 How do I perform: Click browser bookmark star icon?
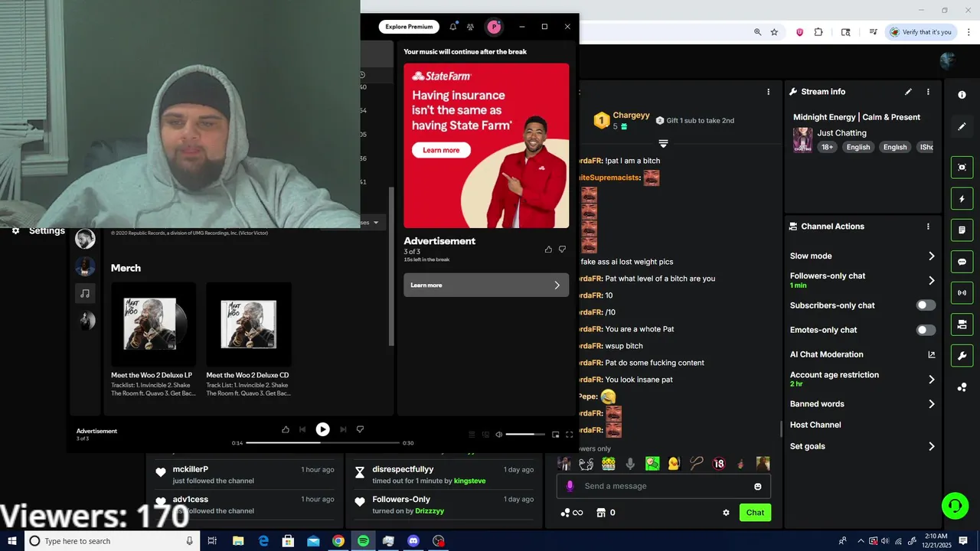coord(774,32)
